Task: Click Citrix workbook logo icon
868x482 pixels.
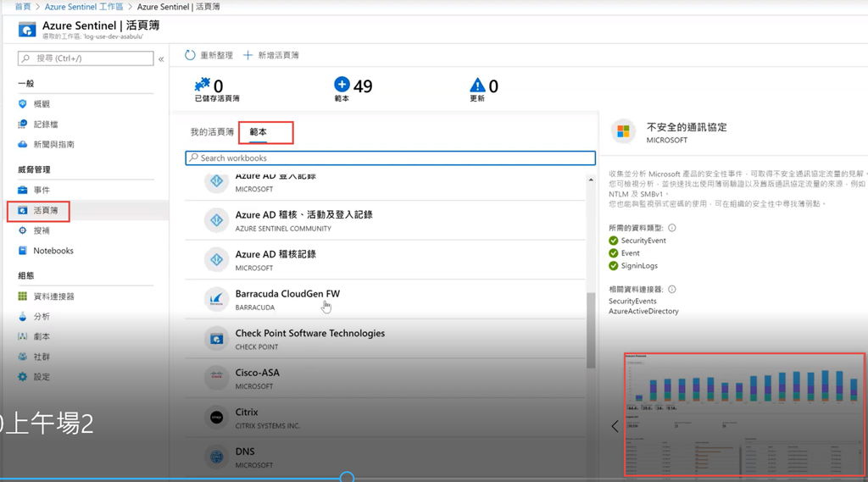Action: pyautogui.click(x=216, y=418)
